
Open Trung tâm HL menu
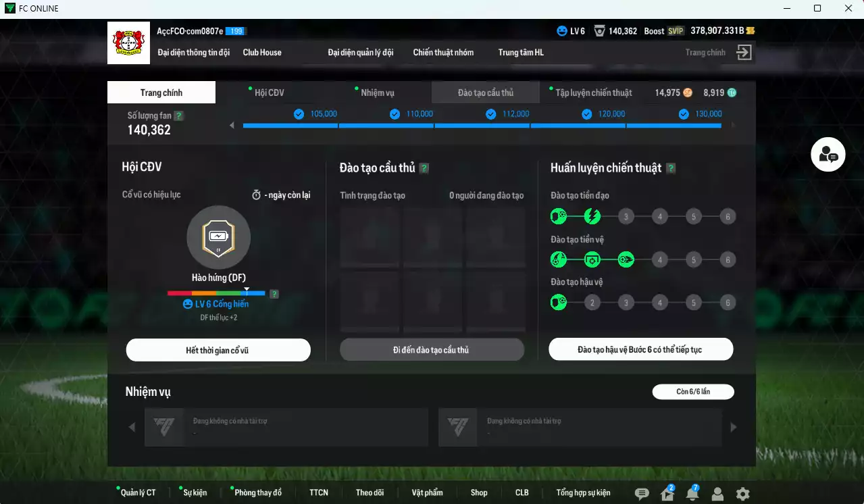pyautogui.click(x=521, y=52)
